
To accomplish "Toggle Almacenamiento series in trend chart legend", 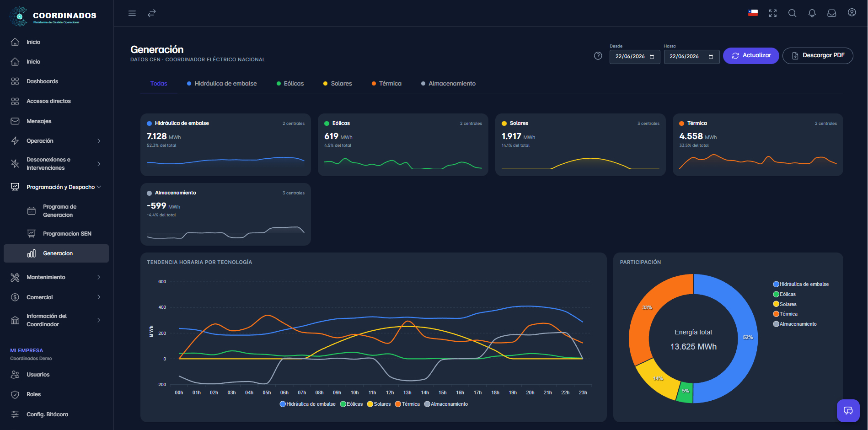I will [446, 404].
